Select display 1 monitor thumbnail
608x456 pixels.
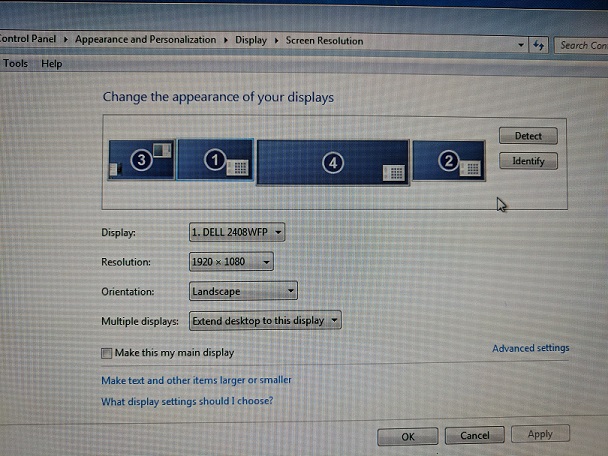click(215, 160)
